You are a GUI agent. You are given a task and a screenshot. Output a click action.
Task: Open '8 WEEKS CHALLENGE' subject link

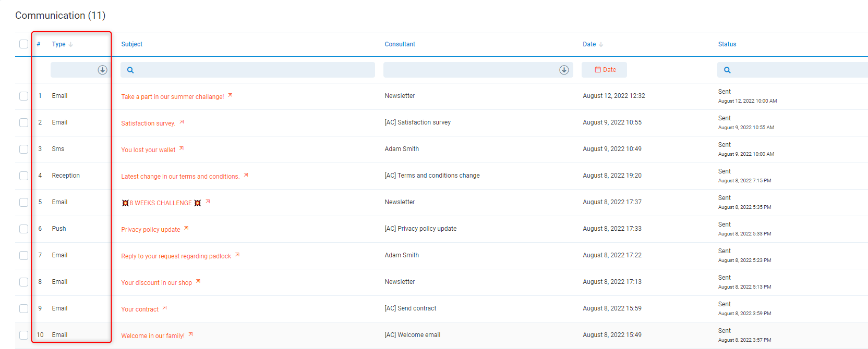pos(161,203)
